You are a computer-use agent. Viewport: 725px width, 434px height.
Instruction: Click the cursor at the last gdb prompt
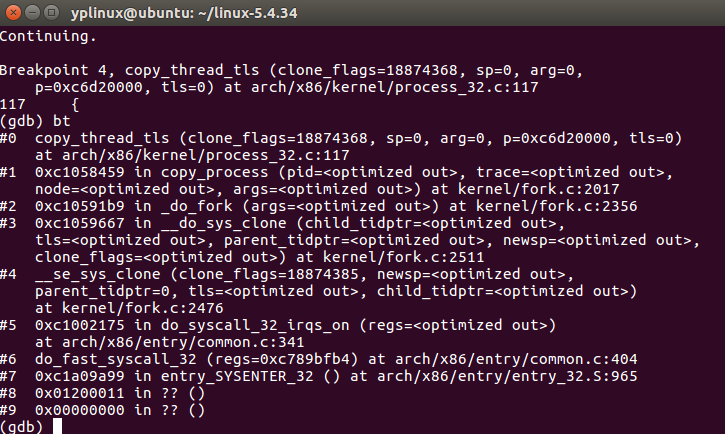point(57,426)
